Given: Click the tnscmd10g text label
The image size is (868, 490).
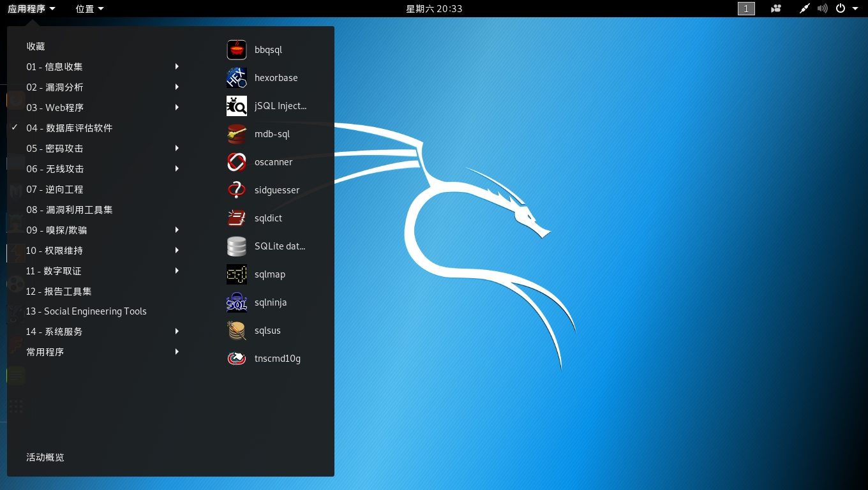Looking at the screenshot, I should click(277, 359).
